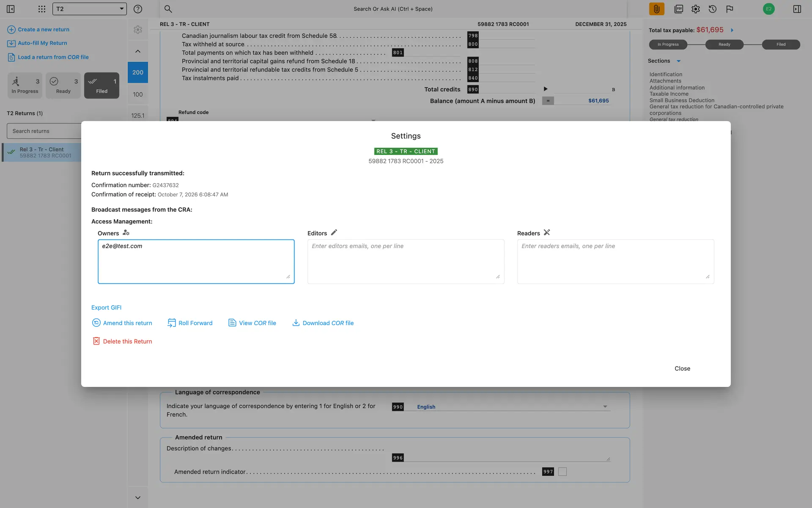This screenshot has height=508, width=812.
Task: Select the Rel 3 - Tr - Client return
Action: point(42,152)
